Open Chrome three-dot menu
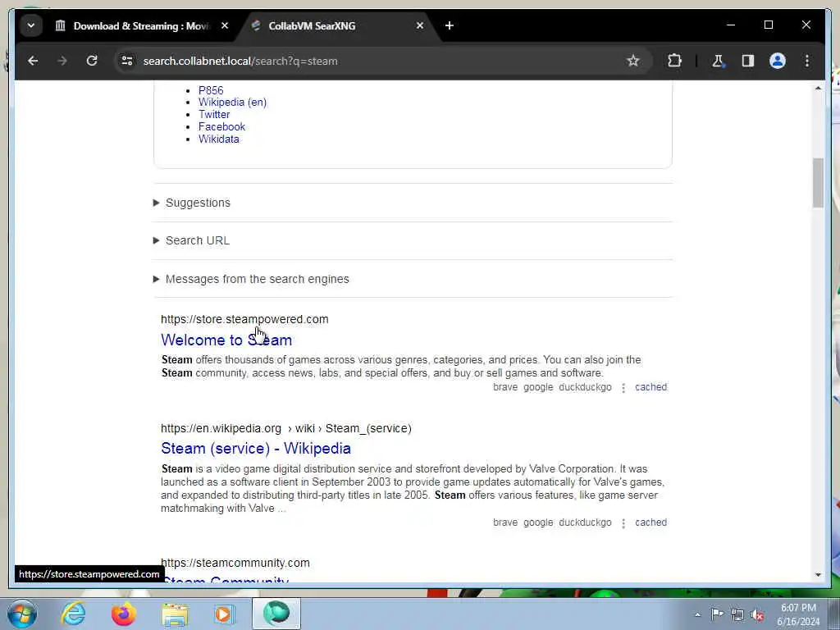The width and height of the screenshot is (840, 630). (x=807, y=61)
